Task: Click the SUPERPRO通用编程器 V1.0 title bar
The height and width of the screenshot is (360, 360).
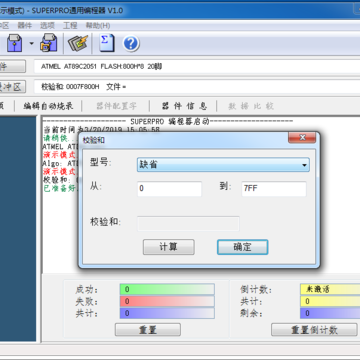Action: [78, 11]
